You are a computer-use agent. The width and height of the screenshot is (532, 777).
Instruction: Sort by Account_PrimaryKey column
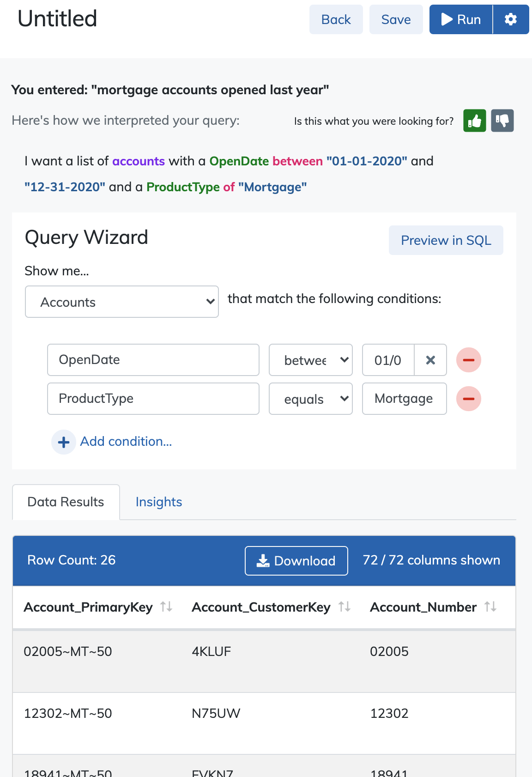point(166,607)
